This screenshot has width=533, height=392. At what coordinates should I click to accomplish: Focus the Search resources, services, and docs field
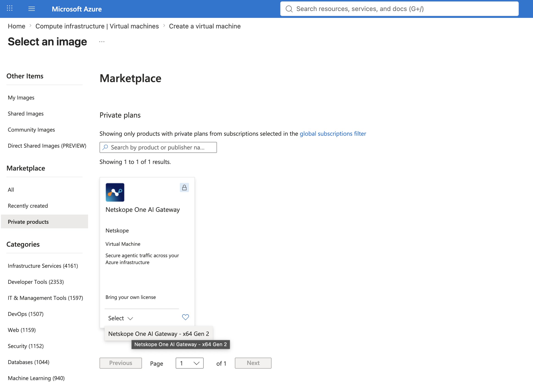(399, 9)
